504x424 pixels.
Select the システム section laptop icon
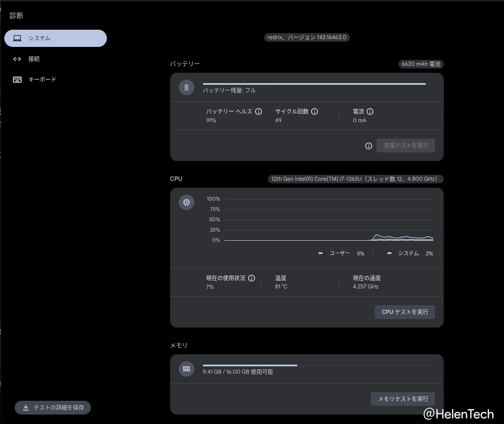[x=17, y=38]
